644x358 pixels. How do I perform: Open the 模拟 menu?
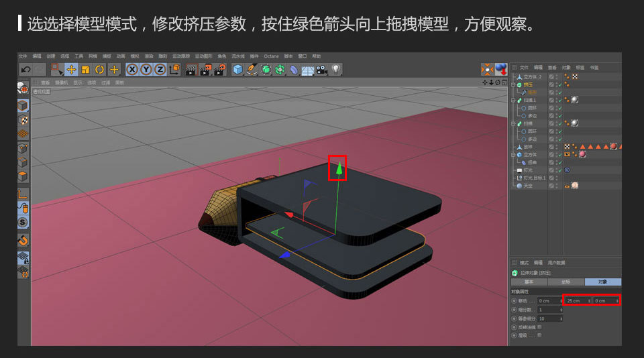pyautogui.click(x=135, y=56)
